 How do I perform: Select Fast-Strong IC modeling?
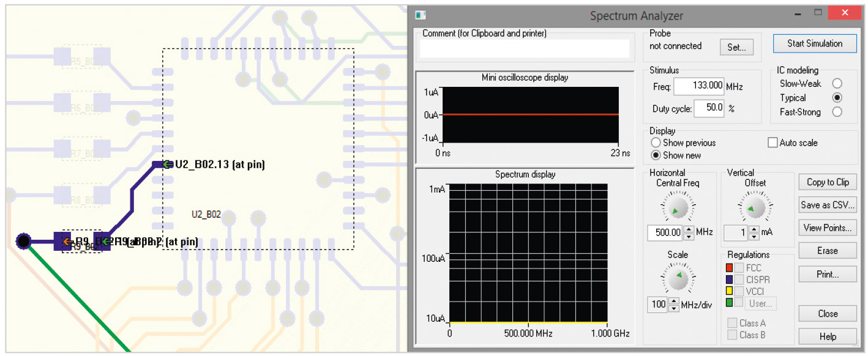[x=837, y=112]
